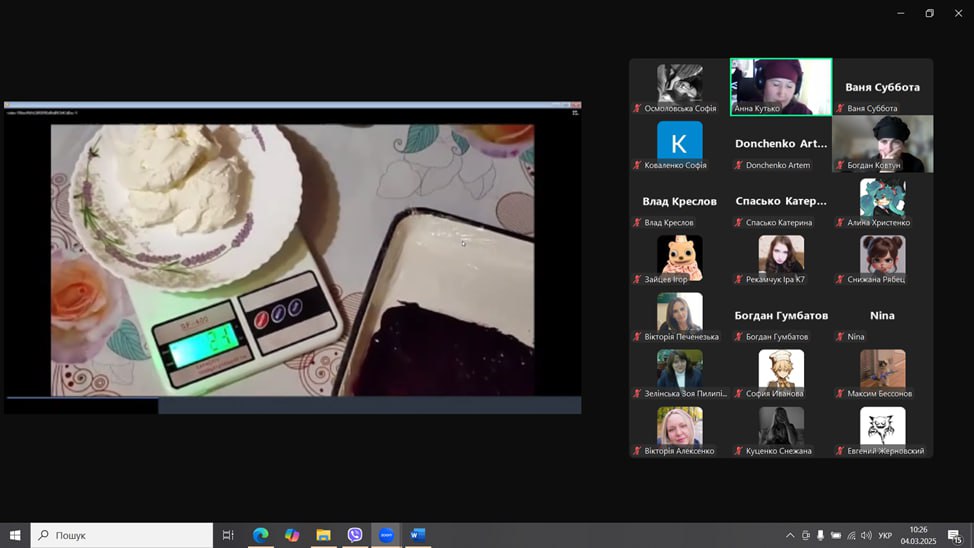Launch Viber from the taskbar
This screenshot has width=974, height=548.
pyautogui.click(x=355, y=535)
